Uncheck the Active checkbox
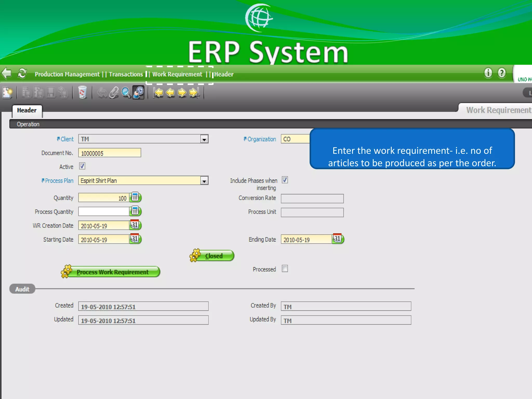The width and height of the screenshot is (532, 399). click(82, 166)
